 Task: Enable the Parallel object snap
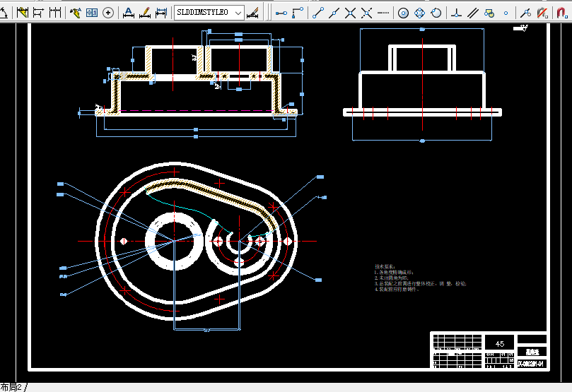point(473,13)
